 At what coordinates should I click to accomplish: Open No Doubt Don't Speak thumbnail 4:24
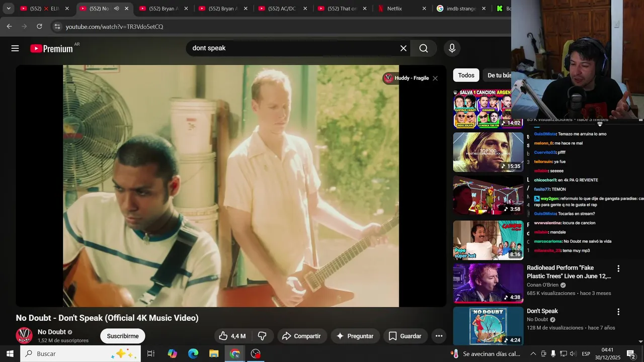tap(488, 326)
